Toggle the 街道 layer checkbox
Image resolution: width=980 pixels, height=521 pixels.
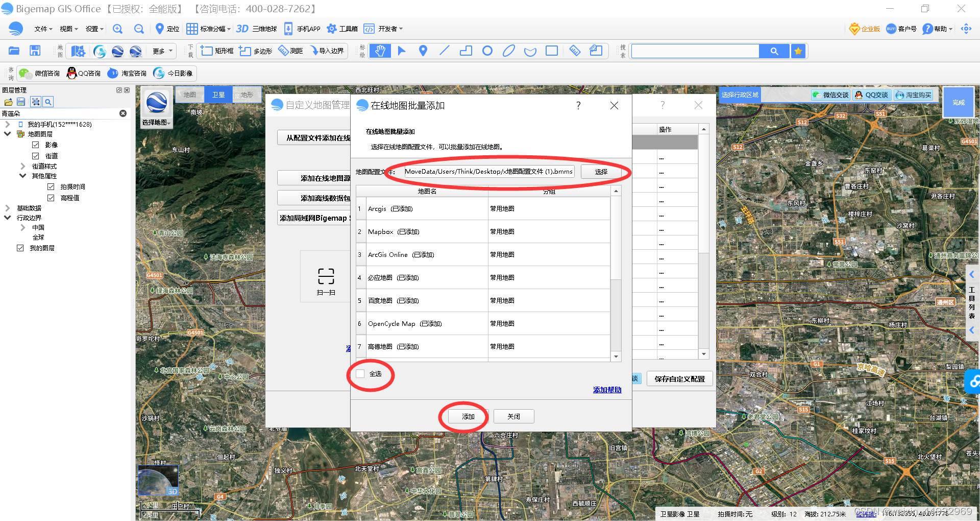[36, 156]
